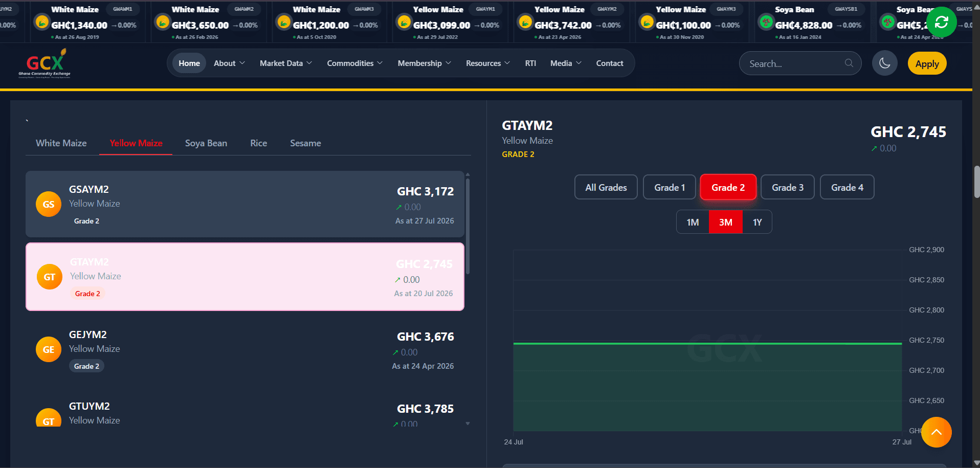Toggle dark mode with the moon button
Image resolution: width=980 pixels, height=468 pixels.
pyautogui.click(x=884, y=63)
